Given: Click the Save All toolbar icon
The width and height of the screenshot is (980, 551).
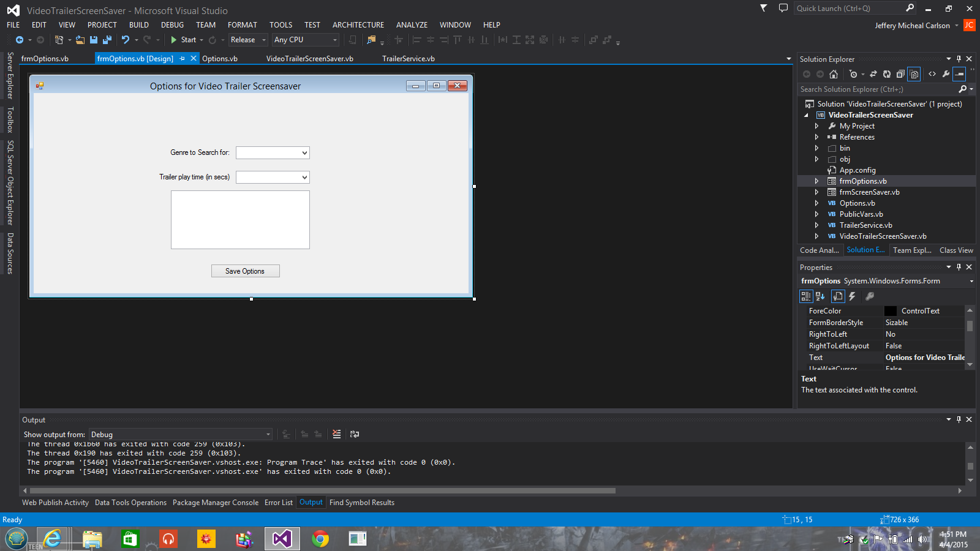Looking at the screenshot, I should (x=107, y=40).
